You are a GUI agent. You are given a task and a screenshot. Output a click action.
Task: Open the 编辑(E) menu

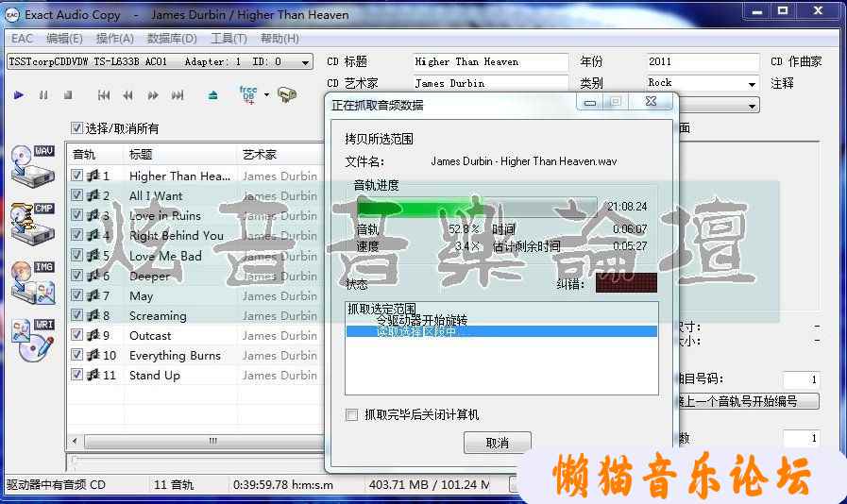point(64,39)
